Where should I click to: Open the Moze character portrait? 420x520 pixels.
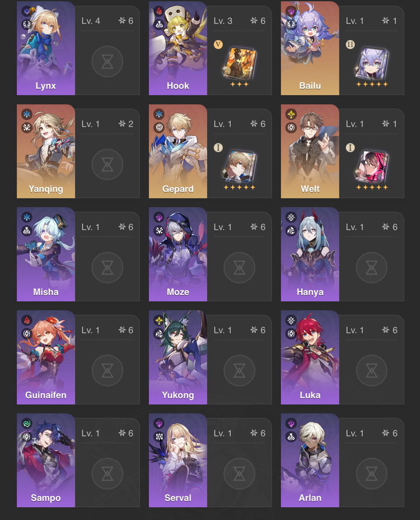pos(178,254)
